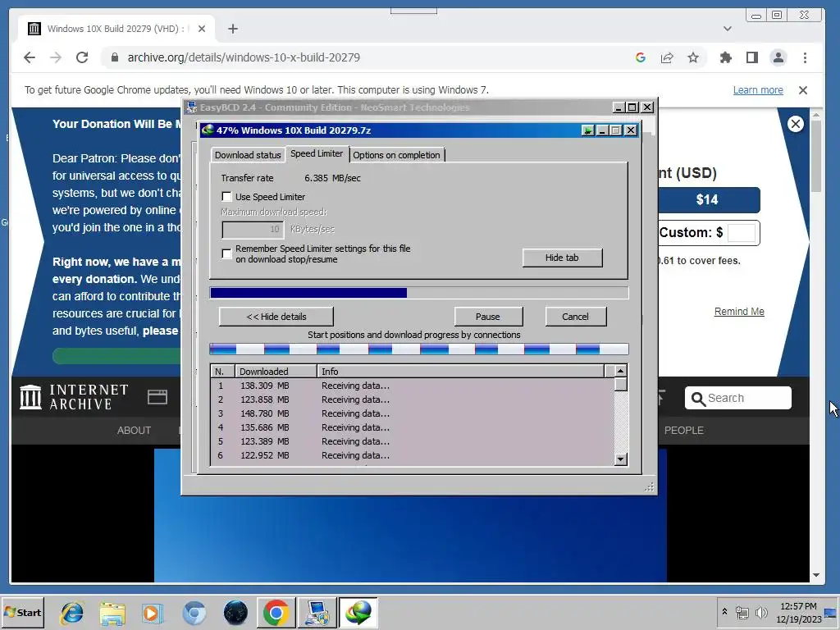This screenshot has width=840, height=630.
Task: Open system tray volume speaker icon
Action: click(x=760, y=612)
